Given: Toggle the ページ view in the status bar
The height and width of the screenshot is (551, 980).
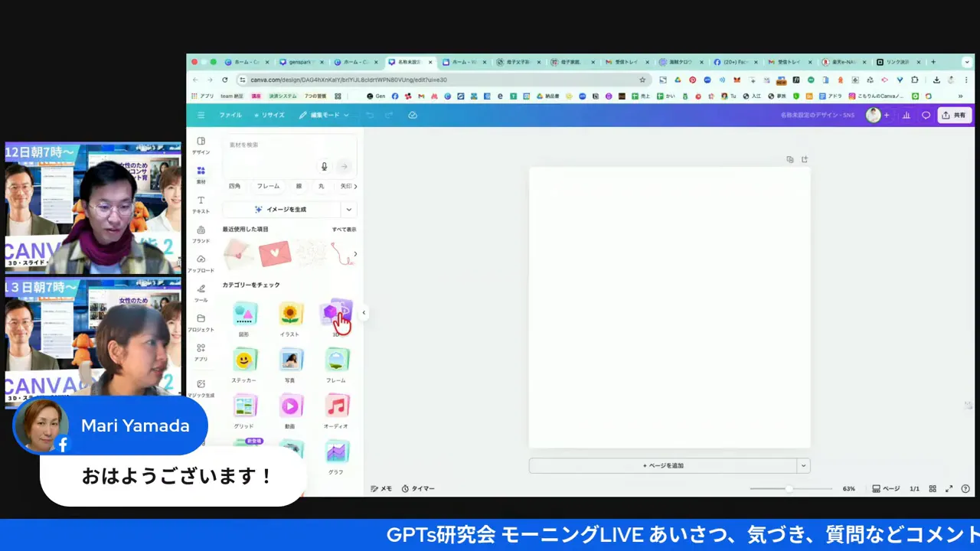Looking at the screenshot, I should click(x=886, y=488).
